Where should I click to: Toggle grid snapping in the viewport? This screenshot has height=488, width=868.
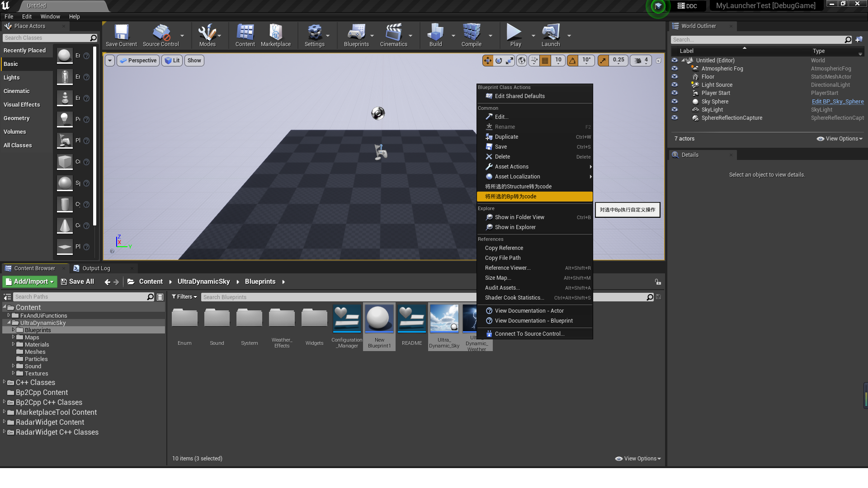(545, 61)
